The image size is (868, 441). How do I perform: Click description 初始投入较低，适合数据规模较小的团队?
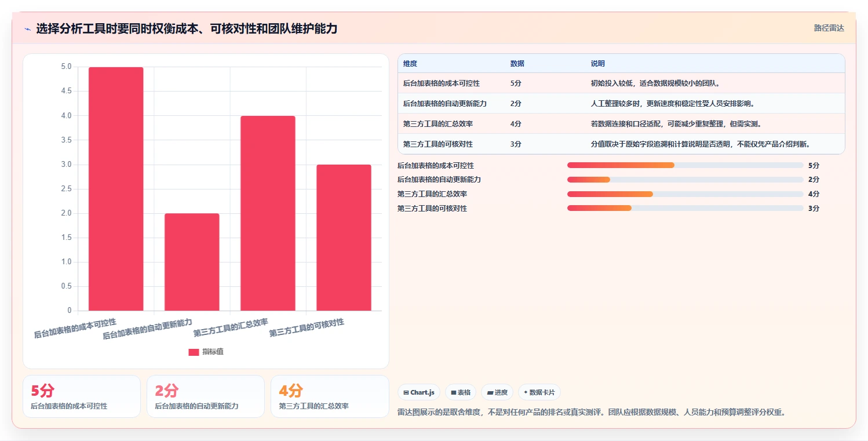(x=655, y=83)
